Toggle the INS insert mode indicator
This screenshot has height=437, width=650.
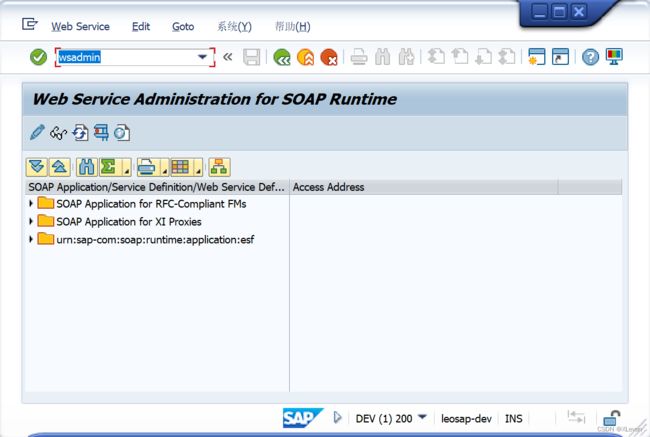tap(514, 419)
